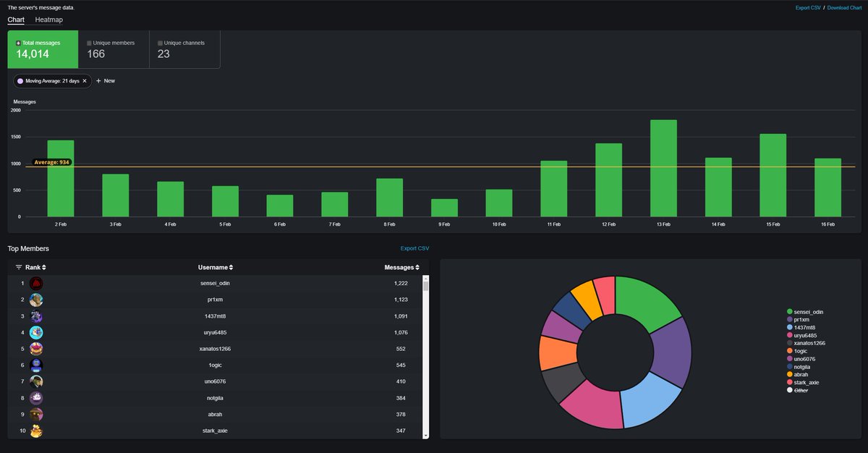Click sensei_odin's avatar in rank 1
The height and width of the screenshot is (453, 868).
click(x=35, y=283)
